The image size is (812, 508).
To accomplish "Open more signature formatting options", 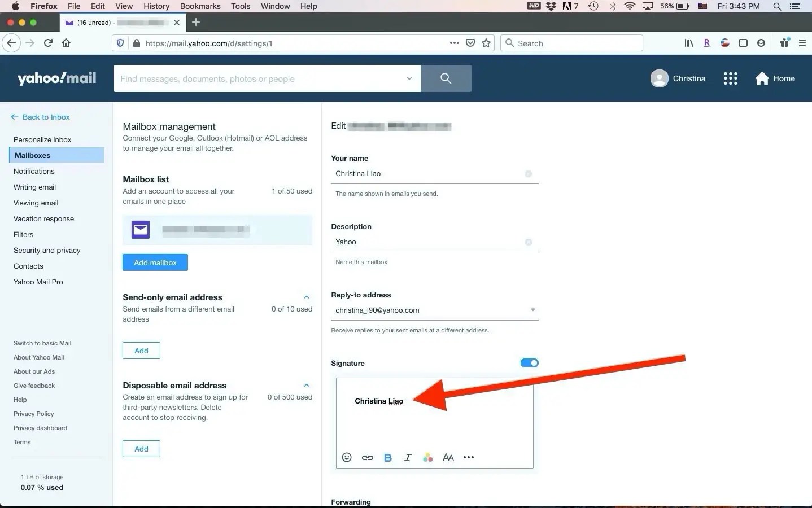I will (x=469, y=457).
